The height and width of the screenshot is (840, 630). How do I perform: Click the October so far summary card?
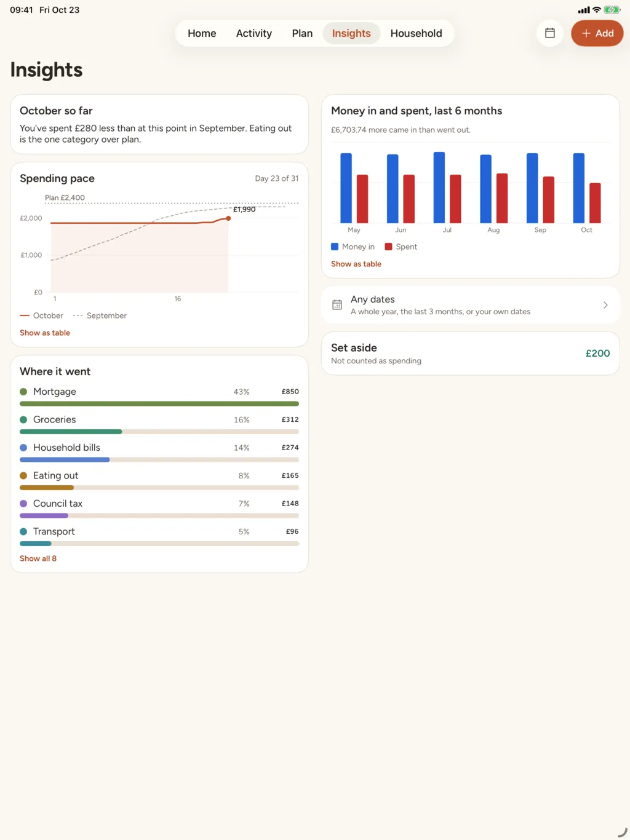click(159, 124)
